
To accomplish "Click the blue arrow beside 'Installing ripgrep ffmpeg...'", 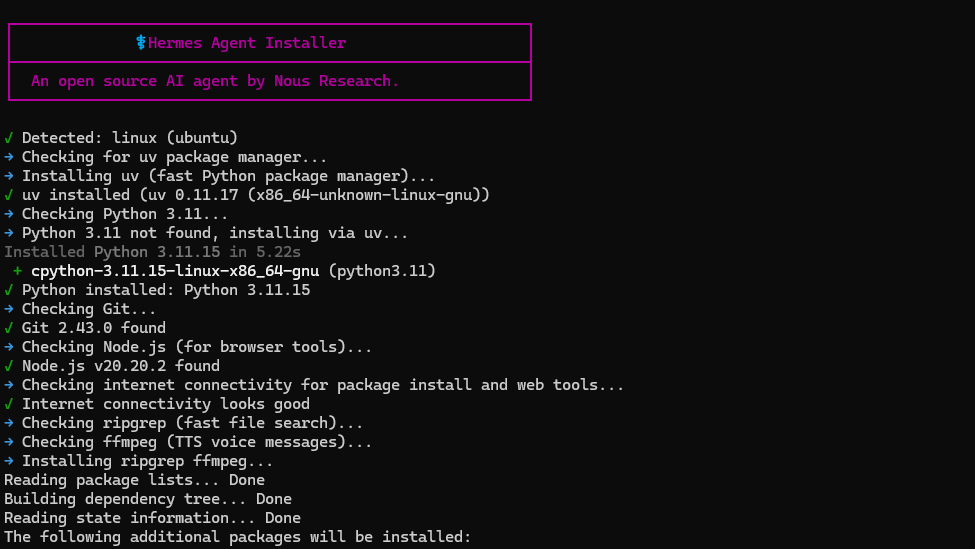I will [9, 461].
